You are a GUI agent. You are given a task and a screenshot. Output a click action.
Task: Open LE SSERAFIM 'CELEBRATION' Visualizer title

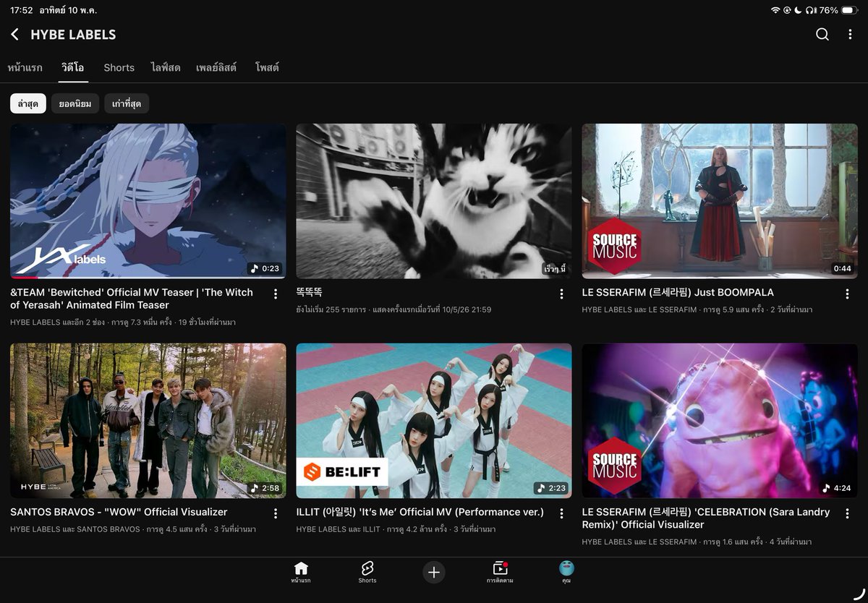(706, 518)
